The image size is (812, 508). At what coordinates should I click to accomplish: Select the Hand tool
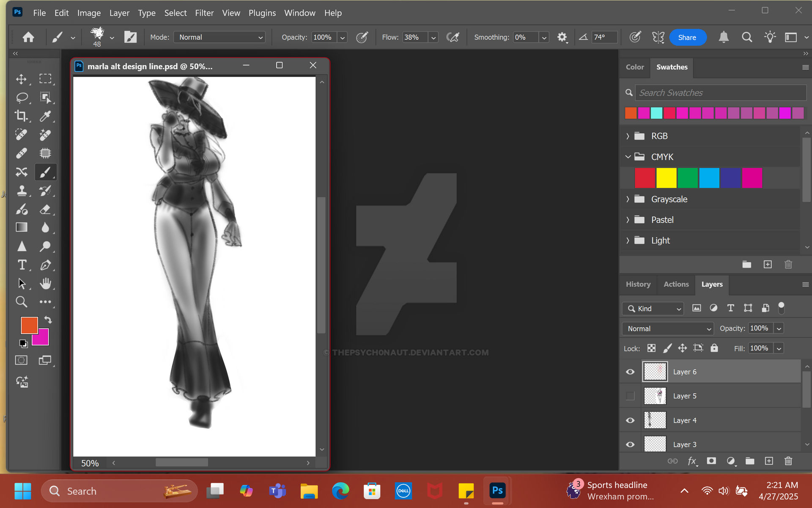coord(45,283)
